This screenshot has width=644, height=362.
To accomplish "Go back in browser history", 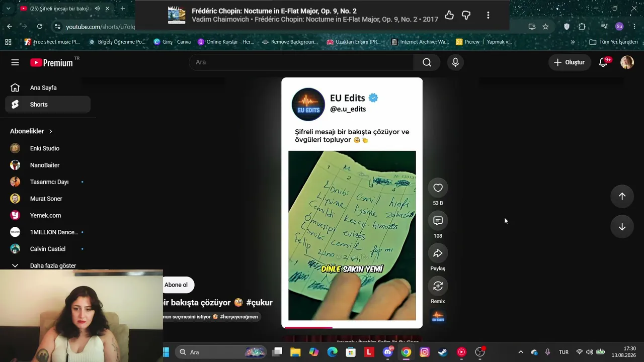I will coord(10,27).
